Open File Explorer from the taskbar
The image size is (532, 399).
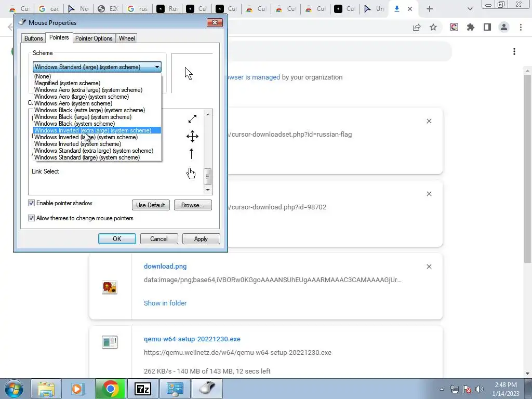point(46,389)
